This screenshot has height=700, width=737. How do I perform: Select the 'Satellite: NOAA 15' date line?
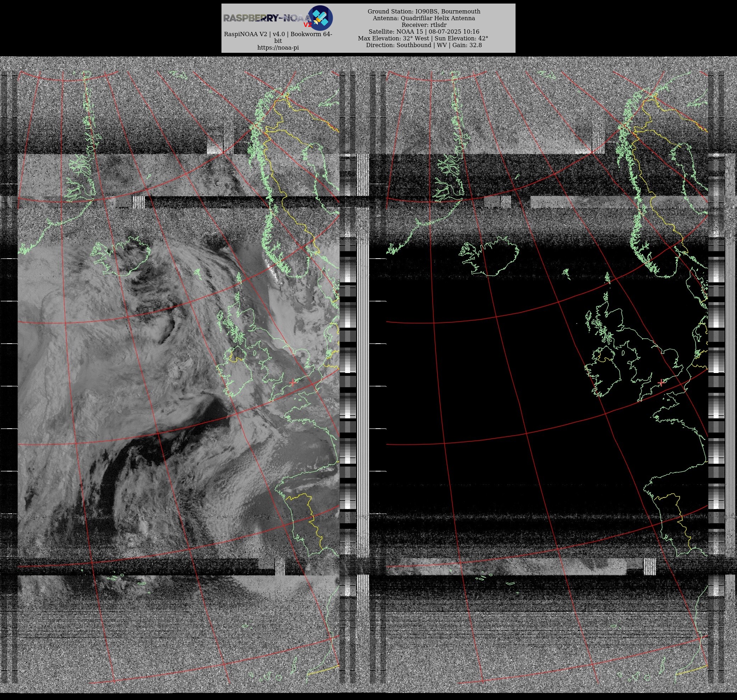(x=424, y=32)
